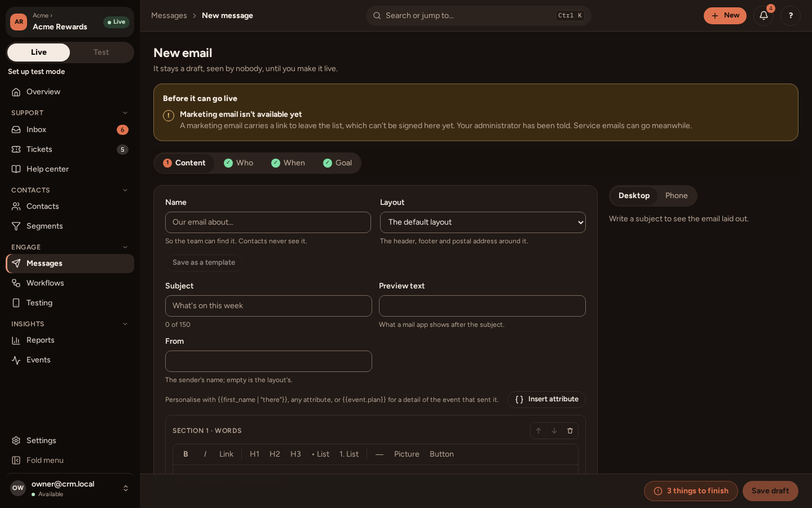Select the Who step tab
The height and width of the screenshot is (508, 812).
(239, 163)
